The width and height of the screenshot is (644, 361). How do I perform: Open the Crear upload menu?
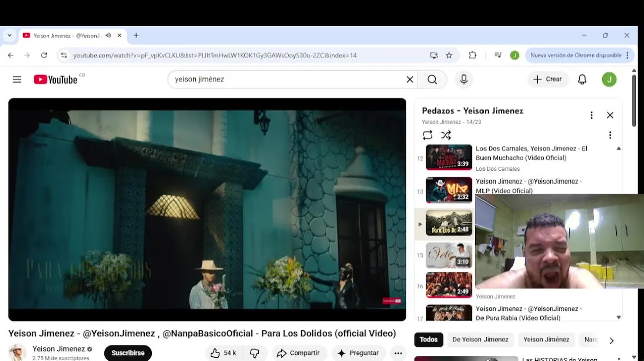[x=548, y=79]
